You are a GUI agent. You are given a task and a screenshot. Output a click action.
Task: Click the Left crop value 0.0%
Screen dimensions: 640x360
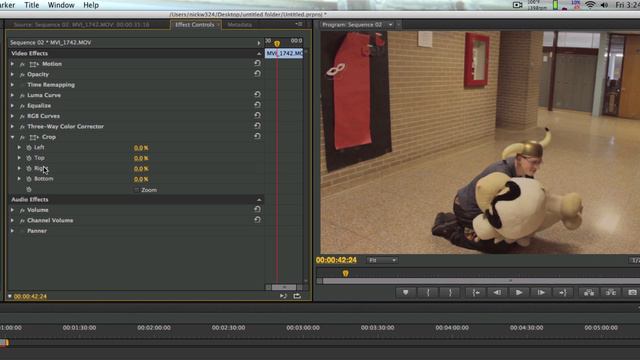pos(141,148)
